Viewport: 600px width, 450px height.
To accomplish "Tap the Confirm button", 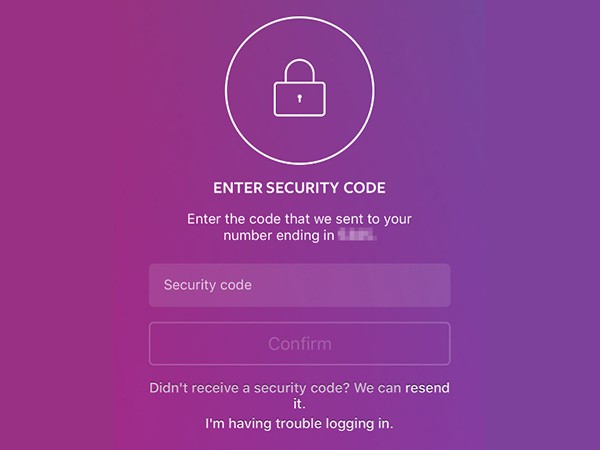I will pyautogui.click(x=300, y=344).
